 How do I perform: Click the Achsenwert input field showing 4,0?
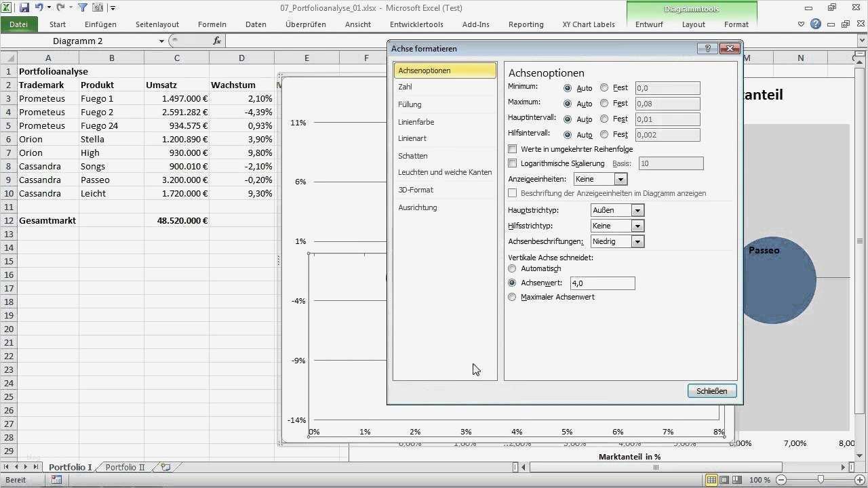(x=603, y=283)
